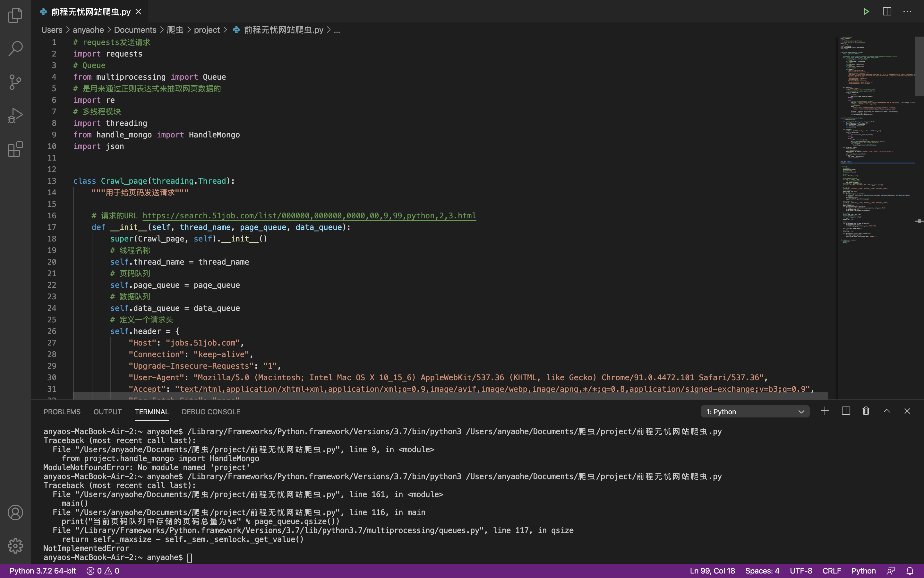Viewport: 924px width, 578px height.
Task: Click the Users breadcrumb segment
Action: pyautogui.click(x=52, y=30)
